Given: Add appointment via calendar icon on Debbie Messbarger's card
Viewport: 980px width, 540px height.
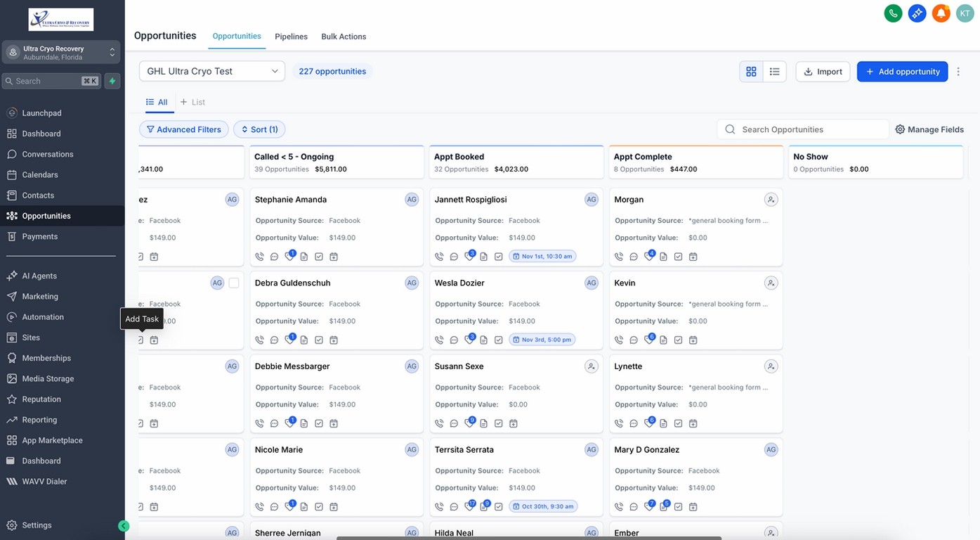Looking at the screenshot, I should click(334, 423).
